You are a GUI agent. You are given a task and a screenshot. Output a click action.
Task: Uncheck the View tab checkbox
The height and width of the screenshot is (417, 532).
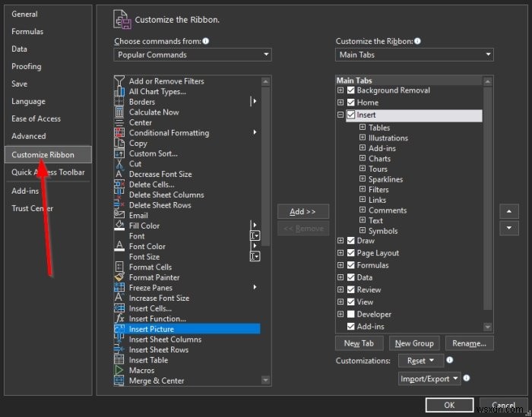tap(351, 302)
